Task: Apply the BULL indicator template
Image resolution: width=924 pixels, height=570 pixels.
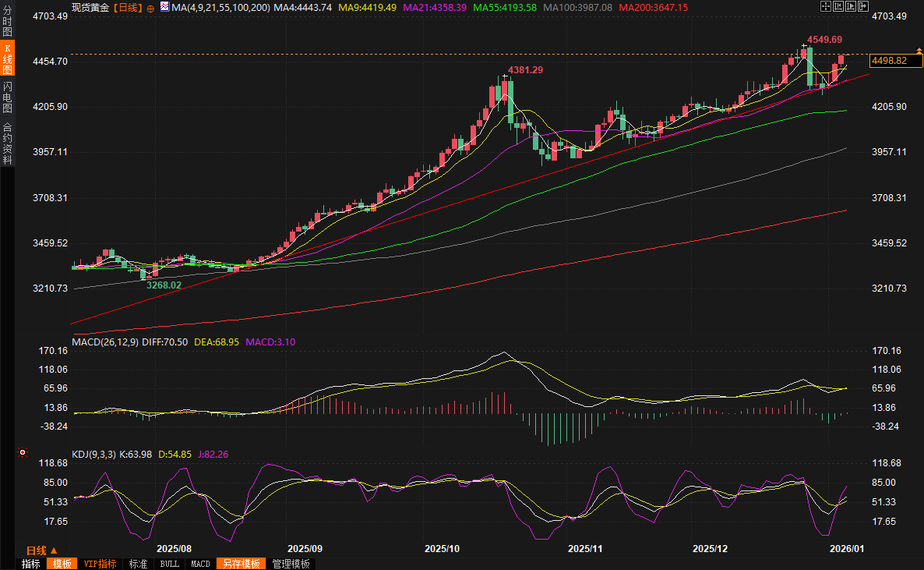Action: [169, 564]
